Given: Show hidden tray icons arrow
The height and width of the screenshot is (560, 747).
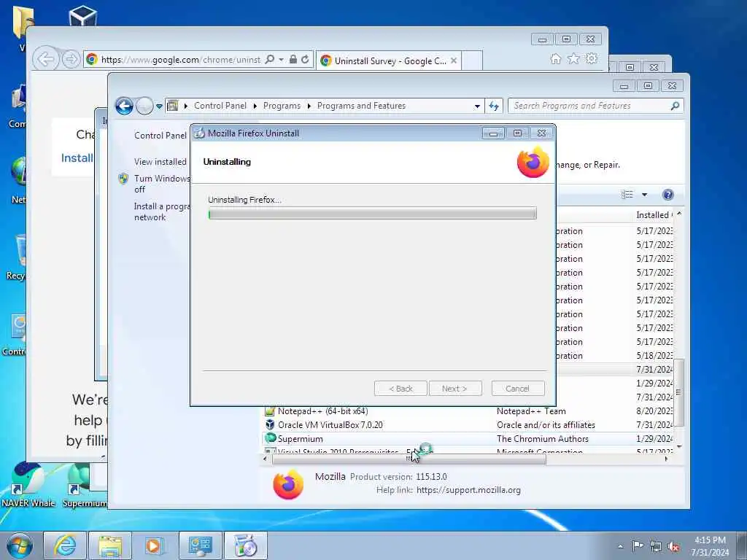Looking at the screenshot, I should 620,546.
